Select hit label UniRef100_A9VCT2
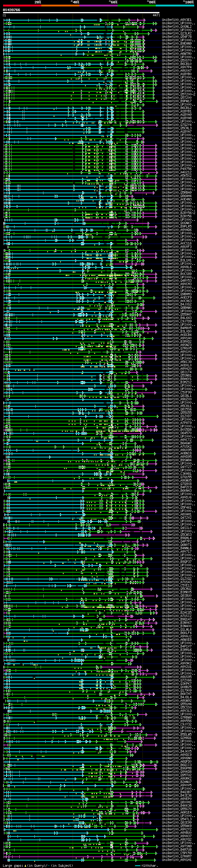197x868 pixels. tap(177, 440)
